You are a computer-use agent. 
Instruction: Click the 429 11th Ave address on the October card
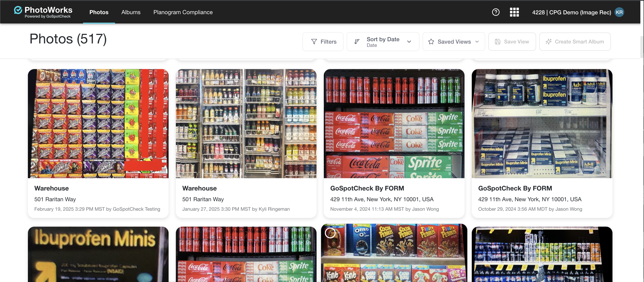[530, 199]
